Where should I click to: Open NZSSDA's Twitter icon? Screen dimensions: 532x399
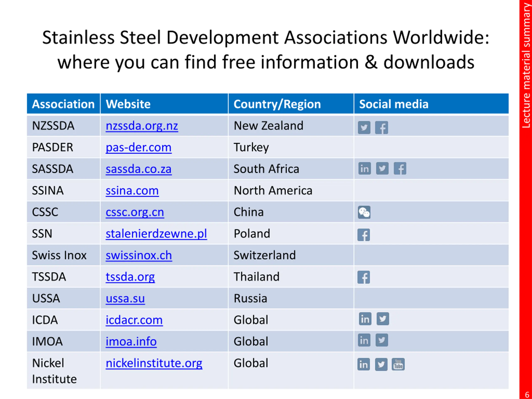(364, 127)
